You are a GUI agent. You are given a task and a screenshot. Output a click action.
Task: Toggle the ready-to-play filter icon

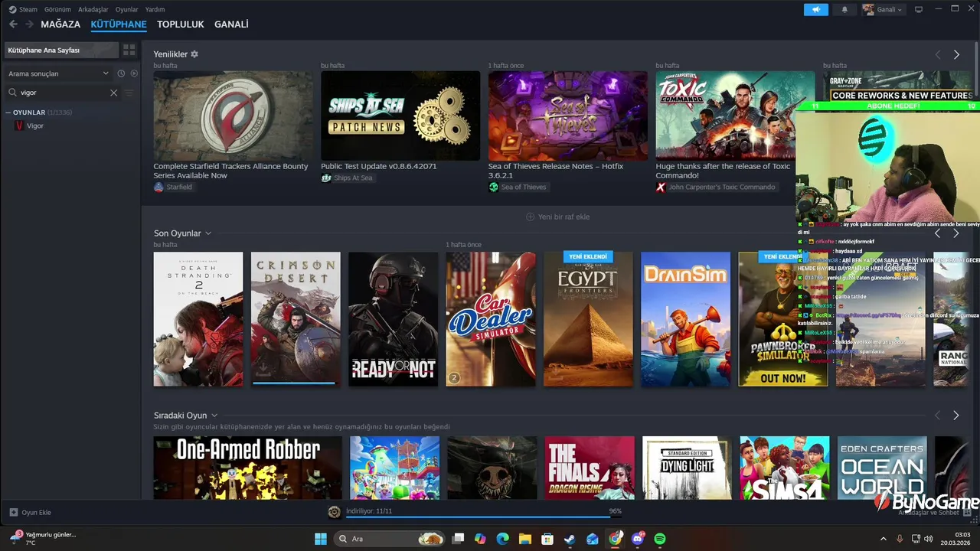(134, 73)
